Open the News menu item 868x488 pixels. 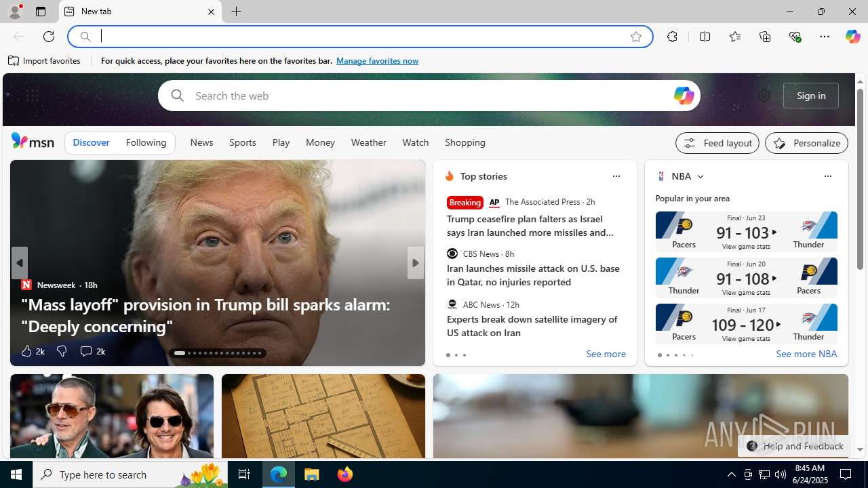[201, 143]
